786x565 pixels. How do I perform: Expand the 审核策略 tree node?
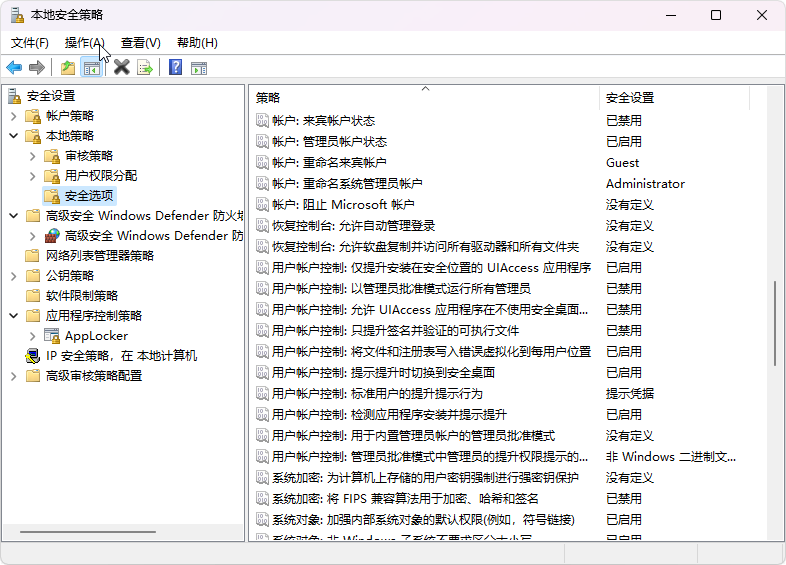[x=32, y=156]
